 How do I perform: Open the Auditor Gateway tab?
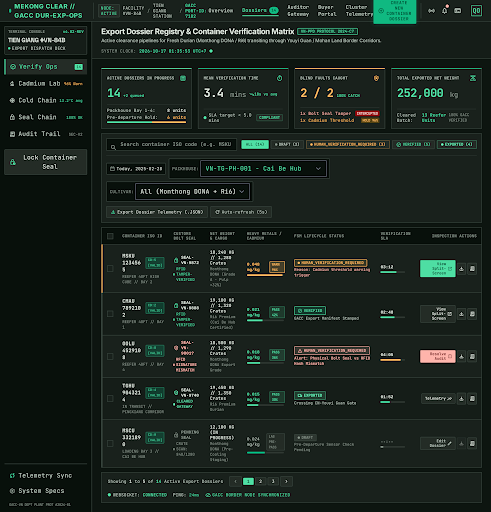pyautogui.click(x=298, y=11)
